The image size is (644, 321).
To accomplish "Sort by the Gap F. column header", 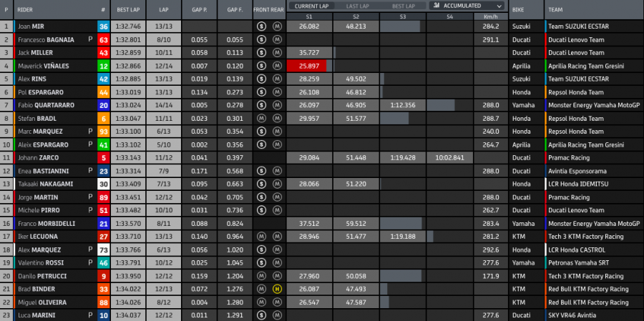I will [x=233, y=10].
